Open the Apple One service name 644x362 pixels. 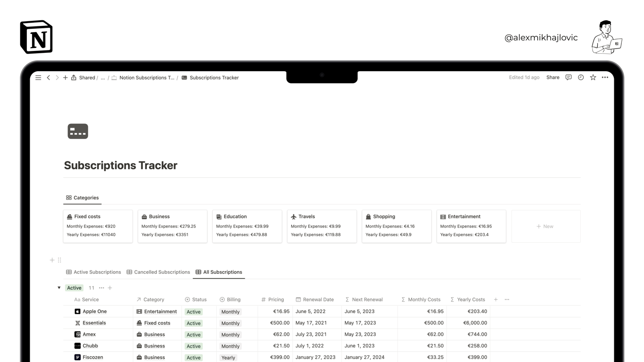click(95, 312)
